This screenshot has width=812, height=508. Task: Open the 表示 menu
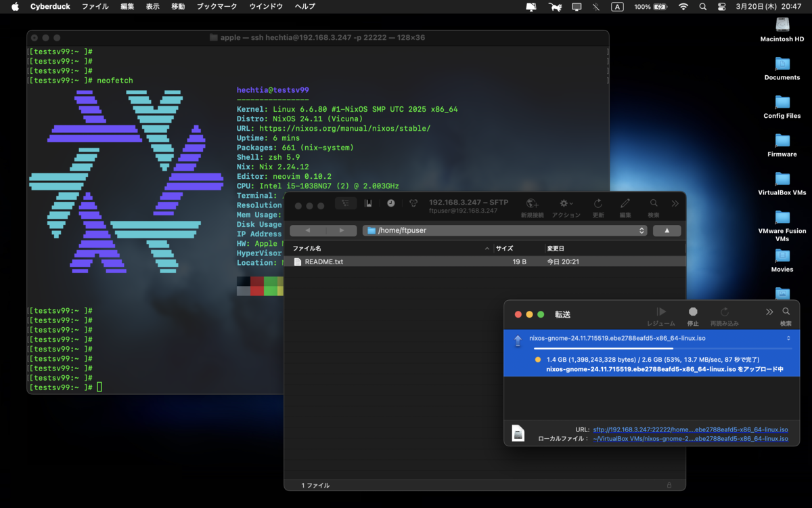click(x=153, y=6)
